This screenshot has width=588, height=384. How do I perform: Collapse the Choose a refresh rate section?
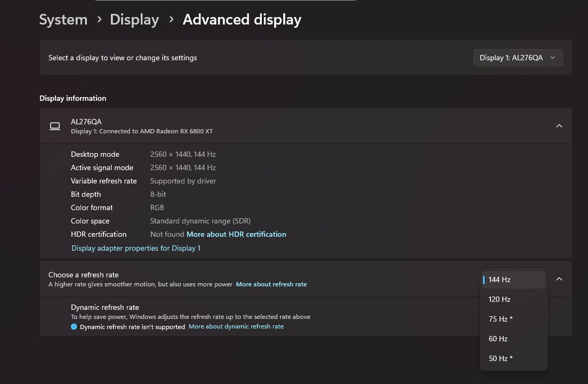pos(559,279)
